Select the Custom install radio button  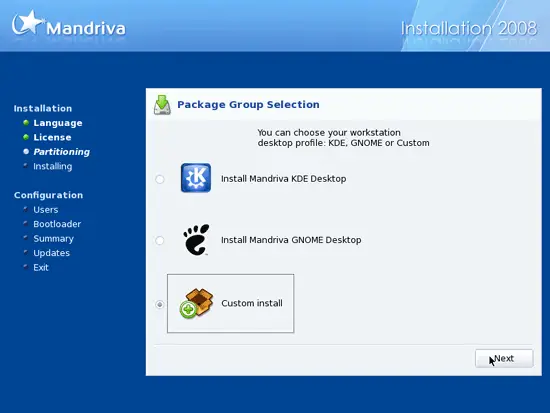160,304
